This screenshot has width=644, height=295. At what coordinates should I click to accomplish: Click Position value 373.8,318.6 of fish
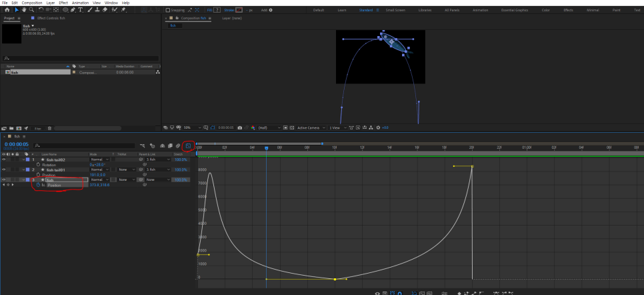coord(99,185)
